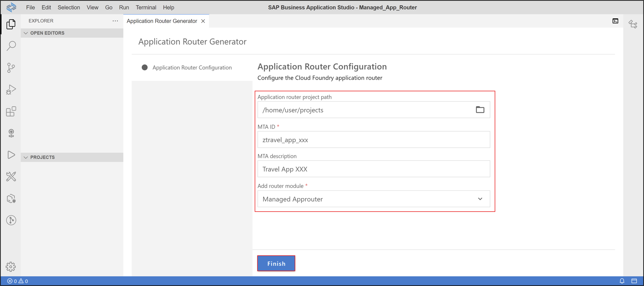
Task: Click the Finish button
Action: [x=276, y=263]
